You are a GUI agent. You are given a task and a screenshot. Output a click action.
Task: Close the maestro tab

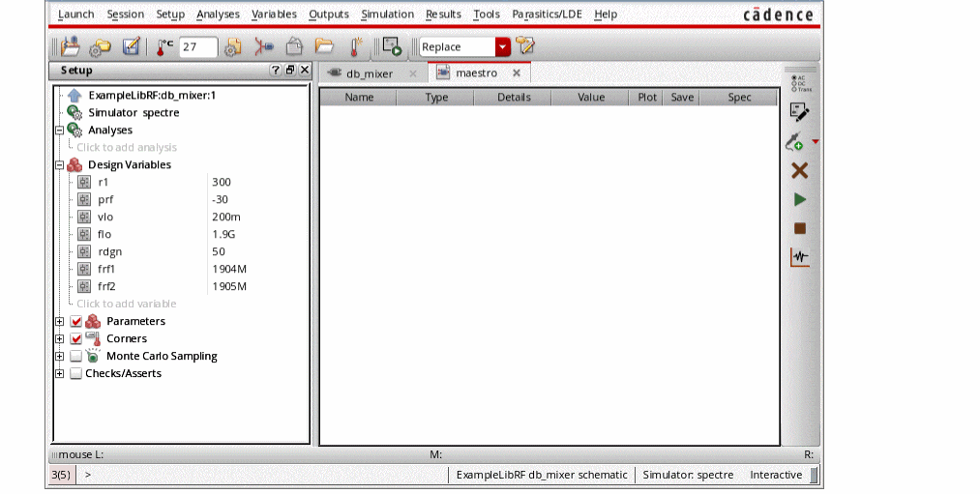[517, 73]
